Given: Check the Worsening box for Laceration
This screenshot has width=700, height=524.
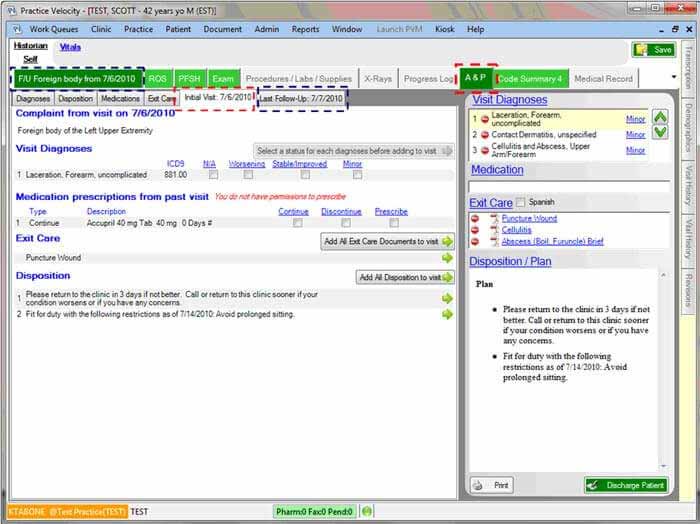Looking at the screenshot, I should point(247,175).
